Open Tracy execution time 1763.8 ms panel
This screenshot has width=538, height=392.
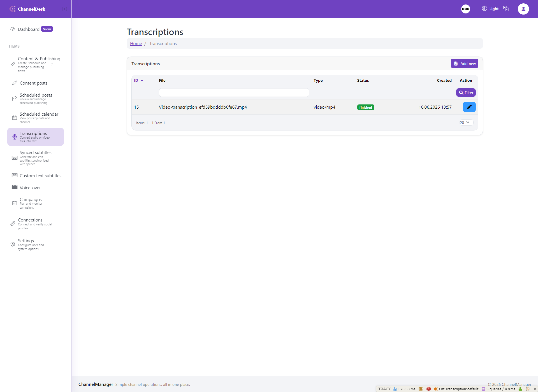point(404,389)
